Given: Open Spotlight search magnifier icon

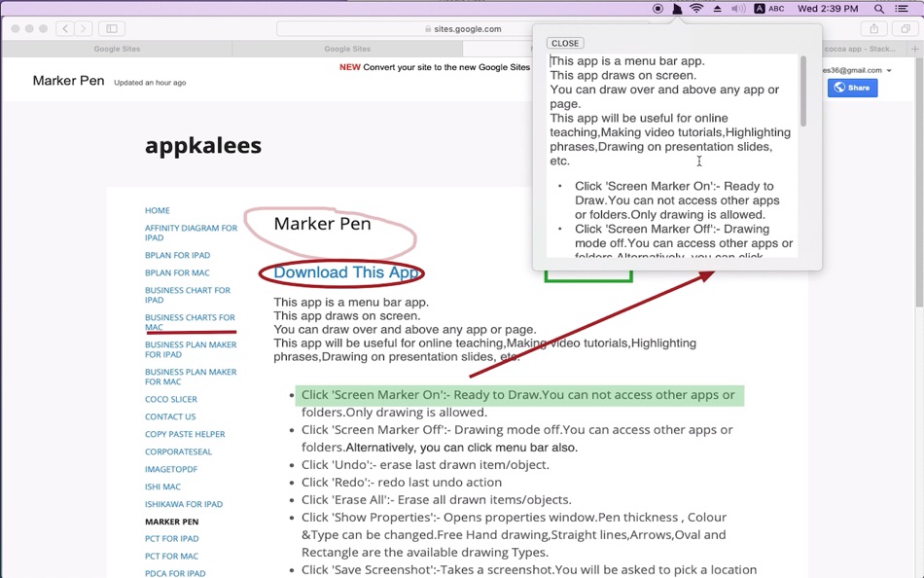Looking at the screenshot, I should click(x=878, y=9).
